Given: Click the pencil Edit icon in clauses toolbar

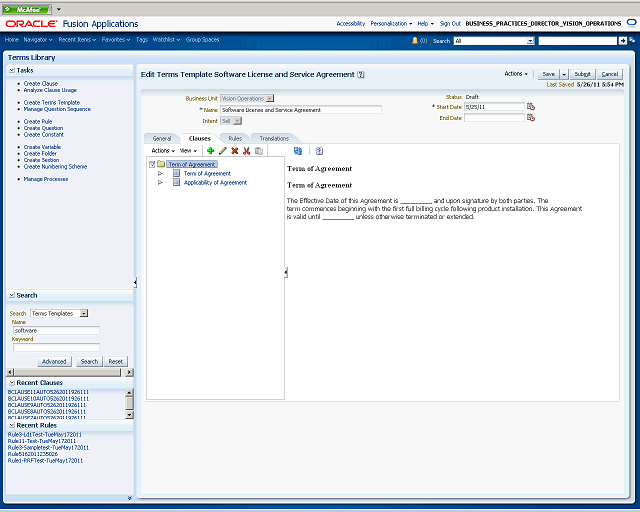Looking at the screenshot, I should click(x=222, y=151).
